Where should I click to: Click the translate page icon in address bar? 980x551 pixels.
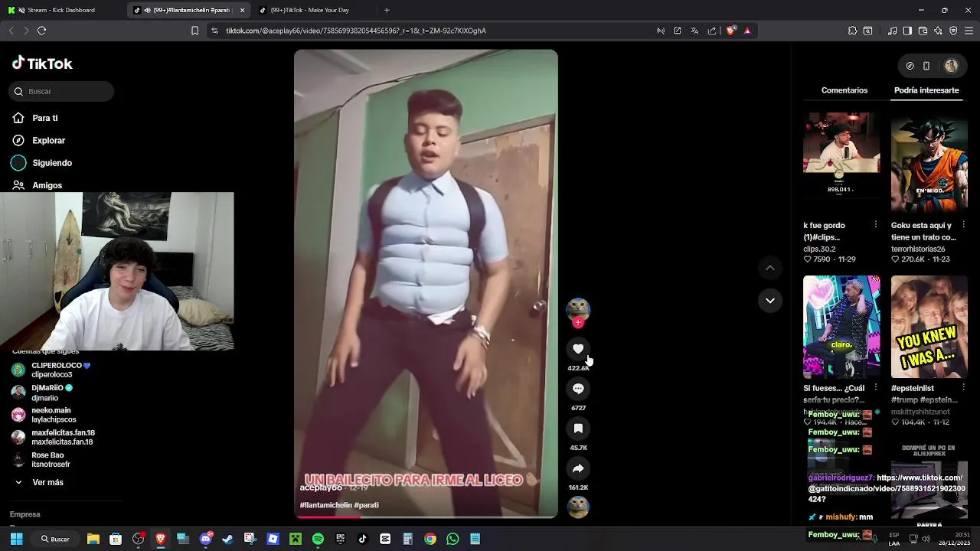click(694, 31)
